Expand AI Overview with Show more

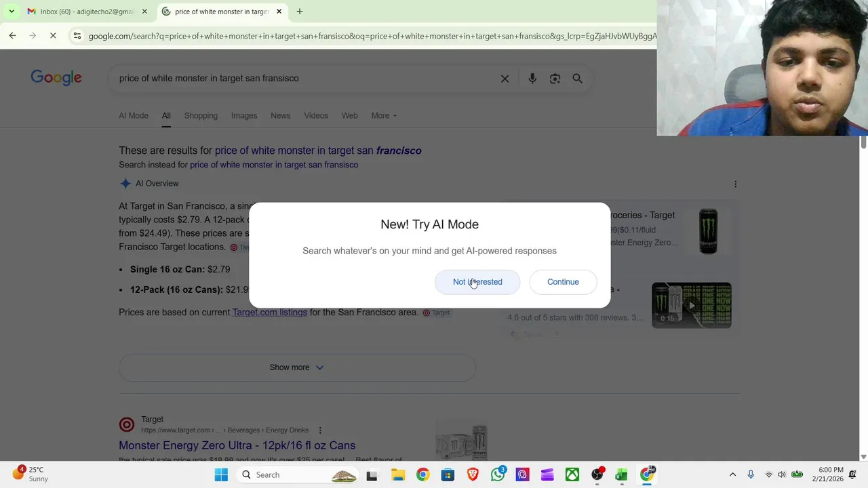point(297,367)
